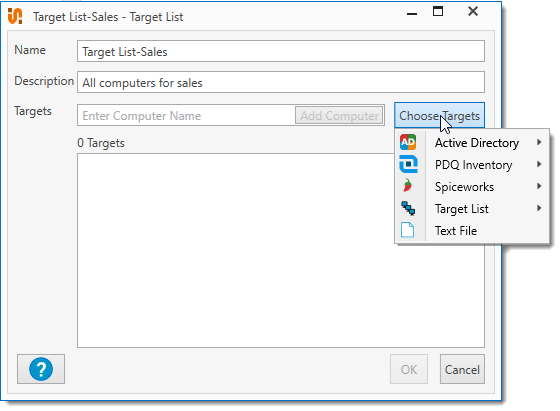Focus the Enter Computer Name field
This screenshot has height=411, width=560.
pos(186,115)
